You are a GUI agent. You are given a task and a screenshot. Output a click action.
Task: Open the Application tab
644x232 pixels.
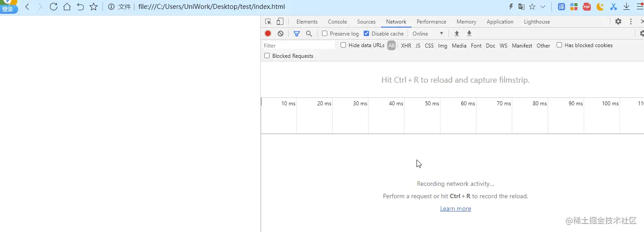point(500,22)
